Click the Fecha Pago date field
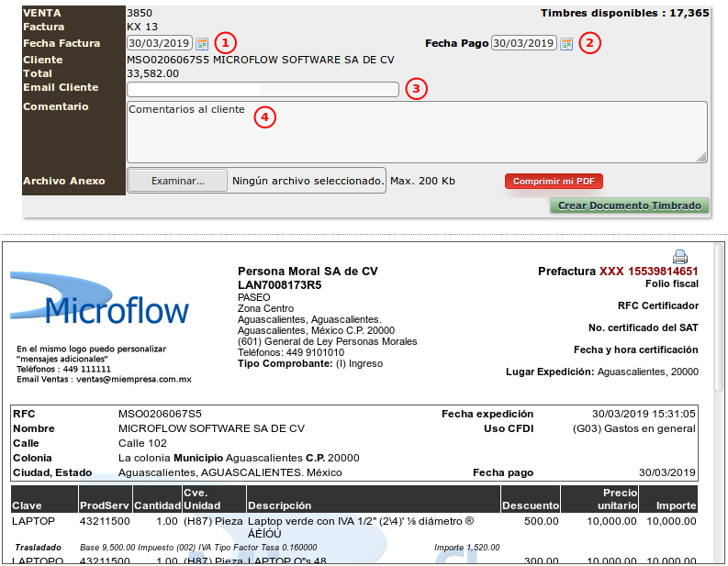This screenshot has width=728, height=566. point(524,43)
